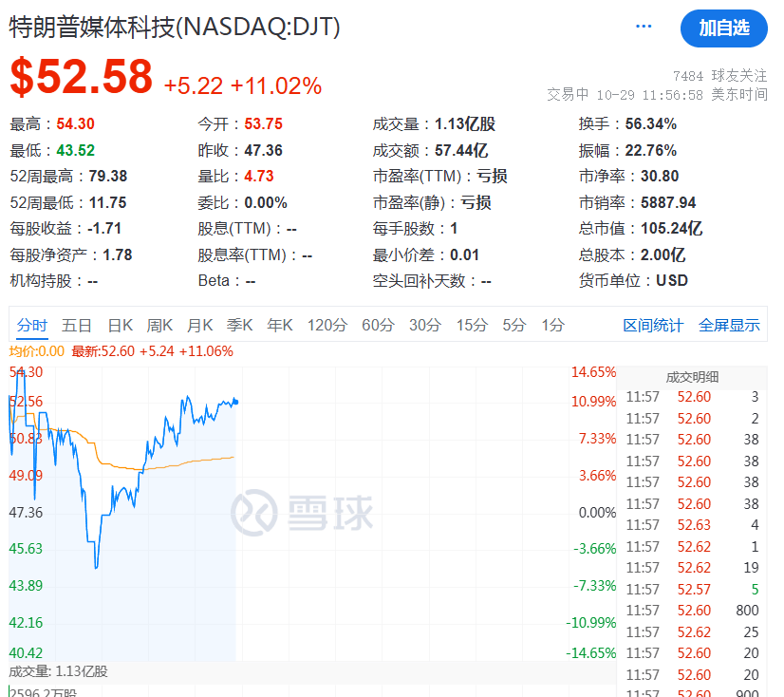
Task: Choose the 30分 interval tab
Action: tap(425, 325)
